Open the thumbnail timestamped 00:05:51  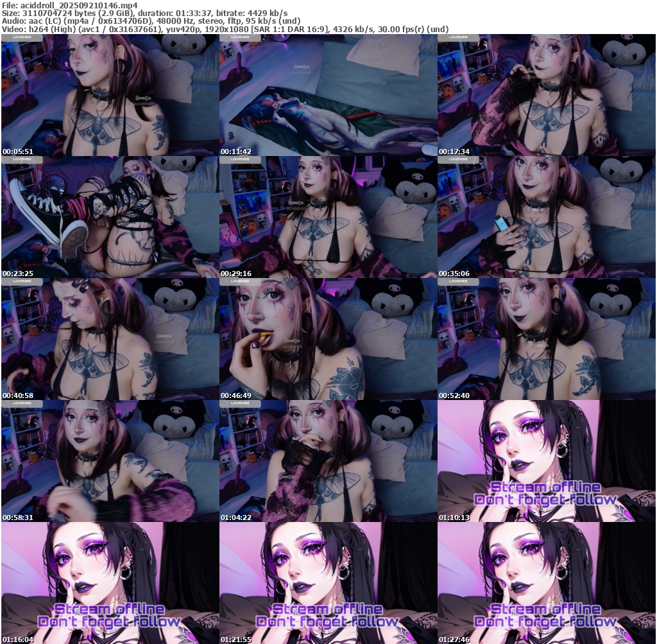pos(110,95)
